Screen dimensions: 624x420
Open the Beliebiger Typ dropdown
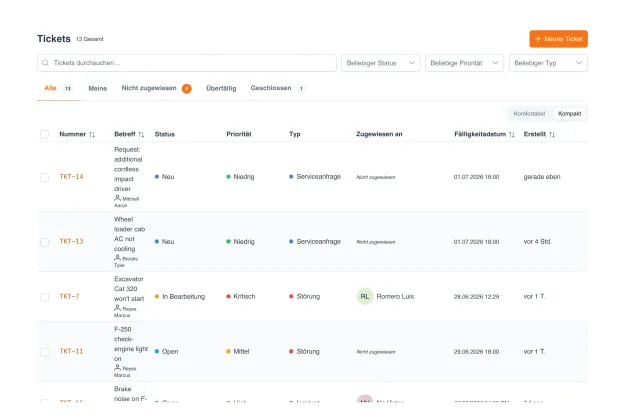tap(548, 63)
